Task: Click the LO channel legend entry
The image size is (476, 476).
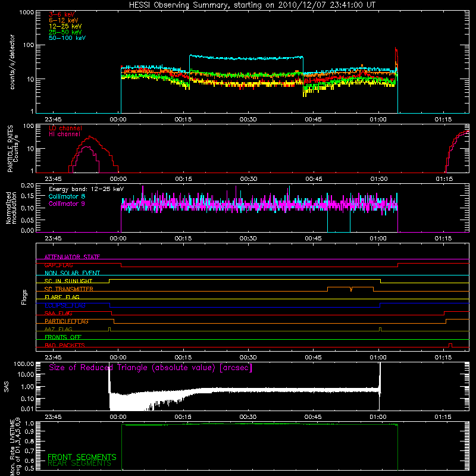Action: click(x=65, y=128)
